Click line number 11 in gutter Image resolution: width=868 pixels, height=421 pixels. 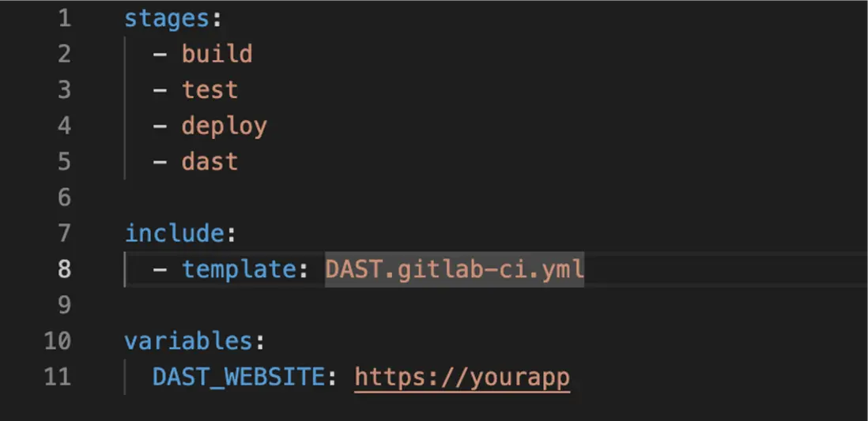58,377
